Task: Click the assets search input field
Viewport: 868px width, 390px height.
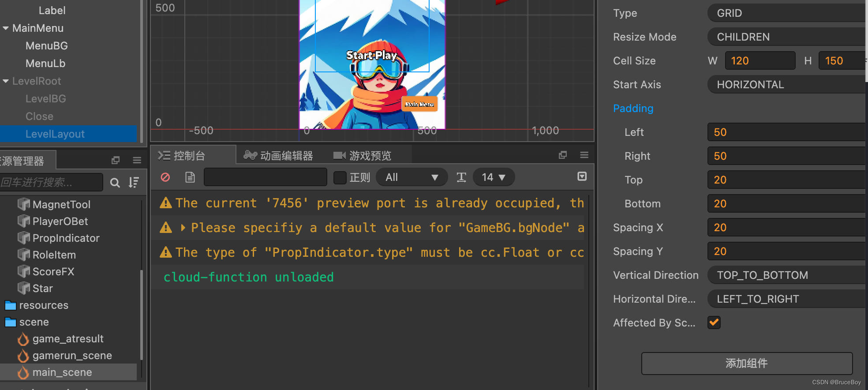Action: [51, 182]
